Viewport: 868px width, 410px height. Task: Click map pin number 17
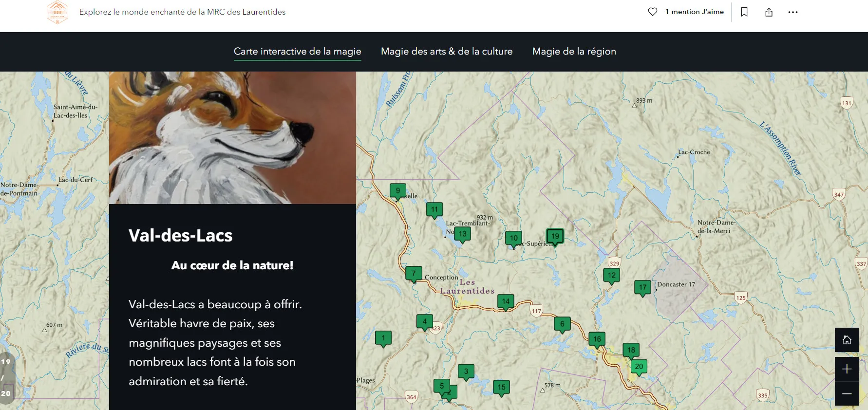pos(642,287)
